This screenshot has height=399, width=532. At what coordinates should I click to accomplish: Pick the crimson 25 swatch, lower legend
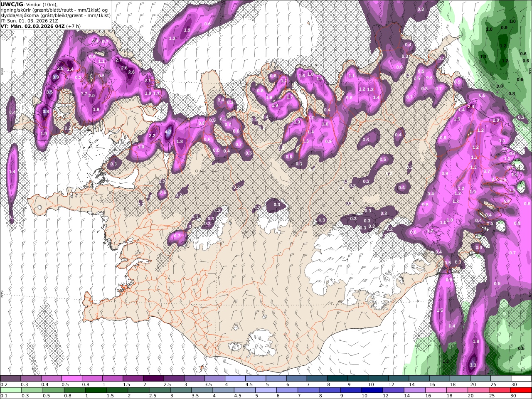[499, 390]
